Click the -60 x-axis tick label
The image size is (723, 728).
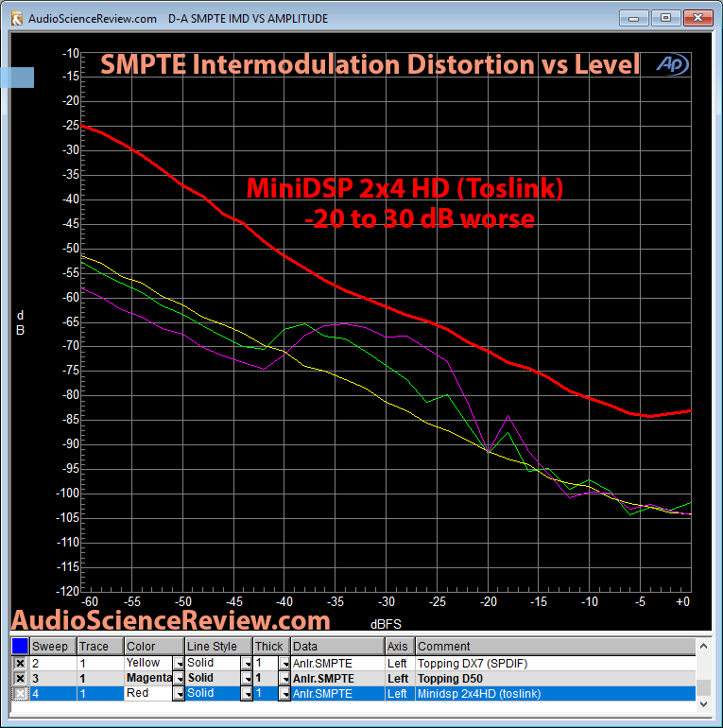[x=90, y=601]
